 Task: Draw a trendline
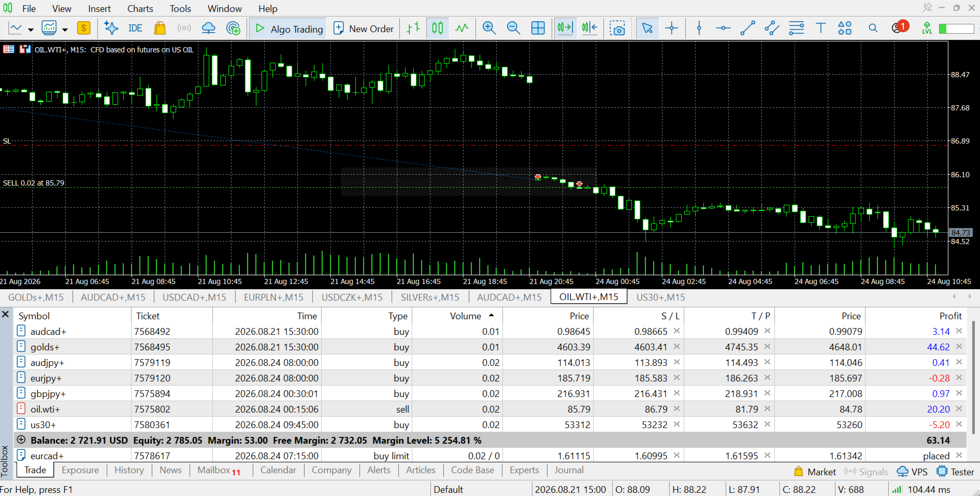(x=747, y=28)
